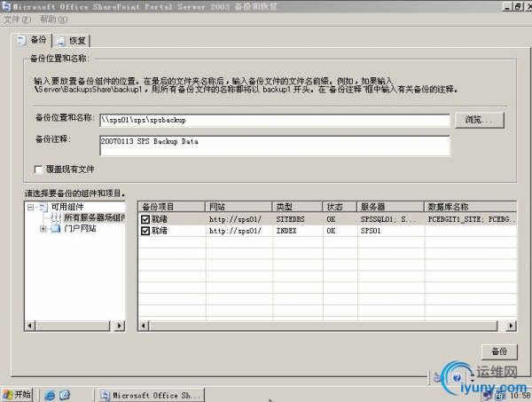Click the 可用组件 node icon
The width and height of the screenshot is (532, 402).
click(x=43, y=207)
